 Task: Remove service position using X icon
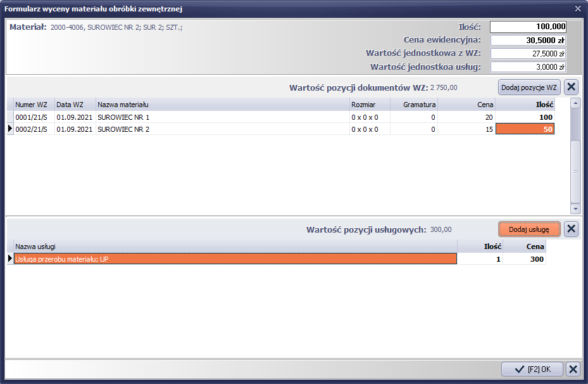[x=570, y=229]
